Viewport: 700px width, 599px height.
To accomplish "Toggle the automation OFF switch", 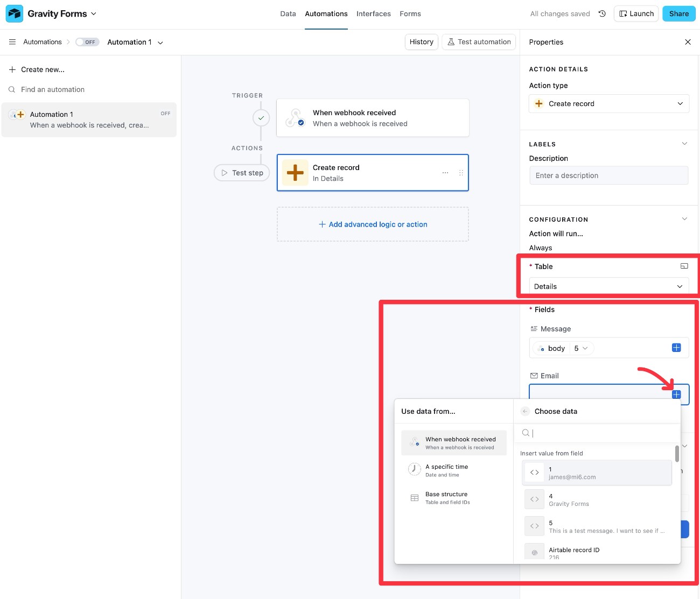I will tap(87, 42).
